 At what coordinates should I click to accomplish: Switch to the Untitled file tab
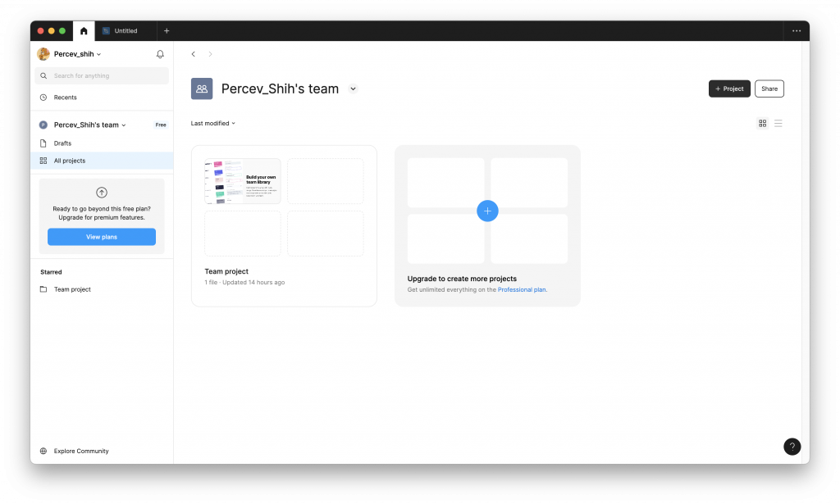[126, 31]
